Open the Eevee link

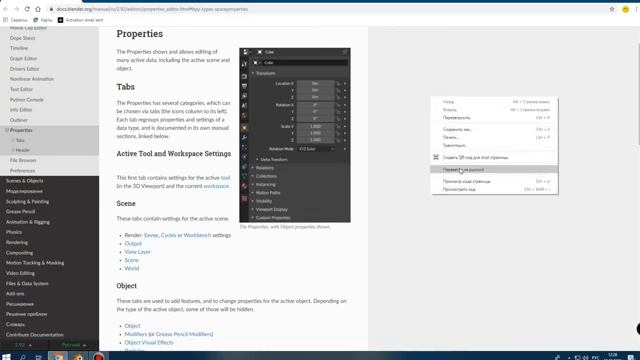(151, 235)
